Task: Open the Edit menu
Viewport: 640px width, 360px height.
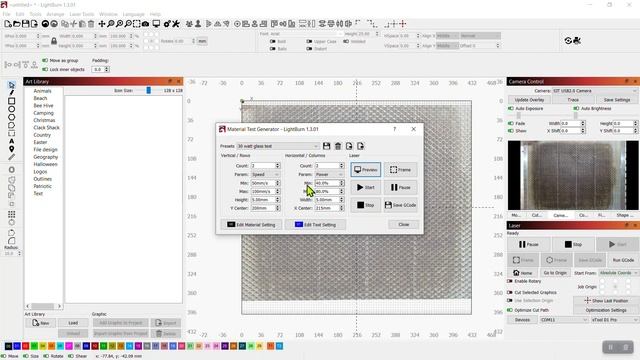Action: click(20, 14)
